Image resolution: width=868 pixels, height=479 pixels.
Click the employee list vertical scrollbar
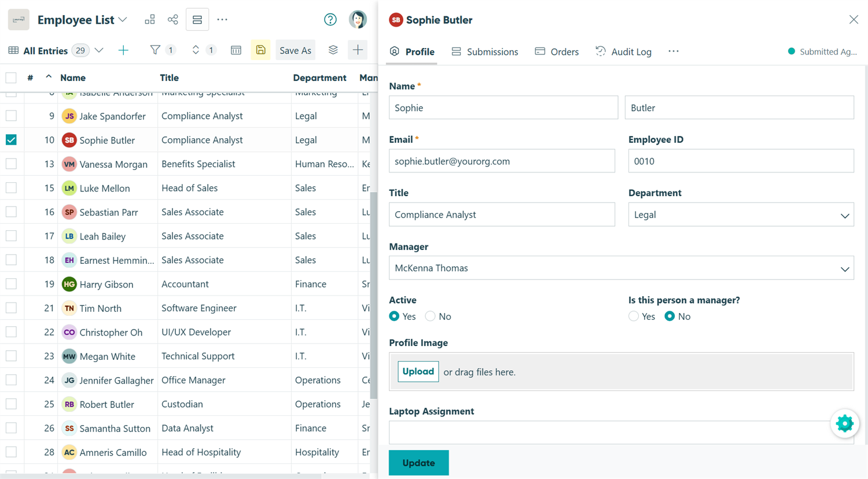coord(374,295)
